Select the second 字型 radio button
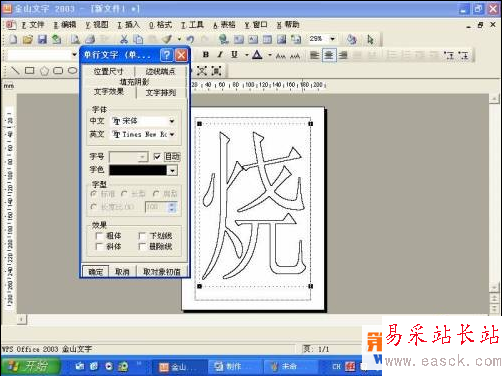Image resolution: width=502 pixels, height=376 pixels. click(x=124, y=194)
